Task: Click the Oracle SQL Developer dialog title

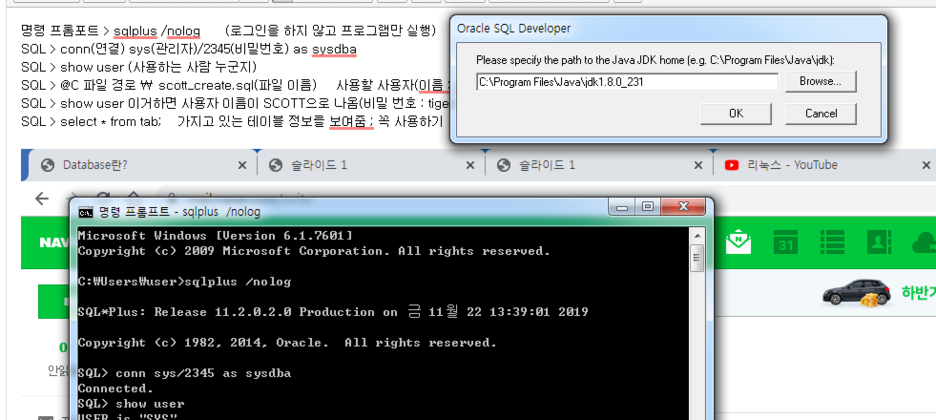Action: [x=513, y=29]
